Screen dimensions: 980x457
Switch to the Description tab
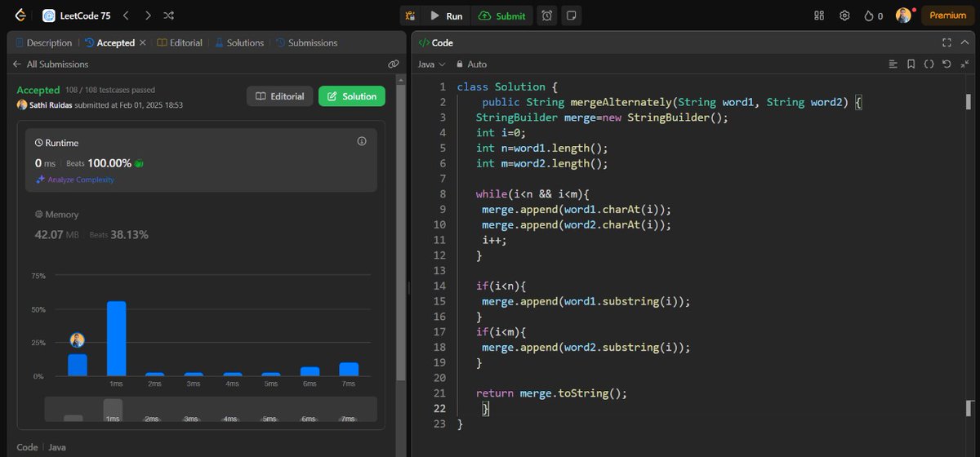tap(44, 42)
